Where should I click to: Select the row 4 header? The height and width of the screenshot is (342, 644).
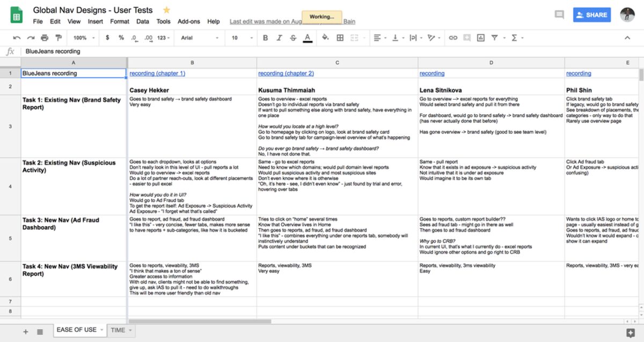pos(10,187)
